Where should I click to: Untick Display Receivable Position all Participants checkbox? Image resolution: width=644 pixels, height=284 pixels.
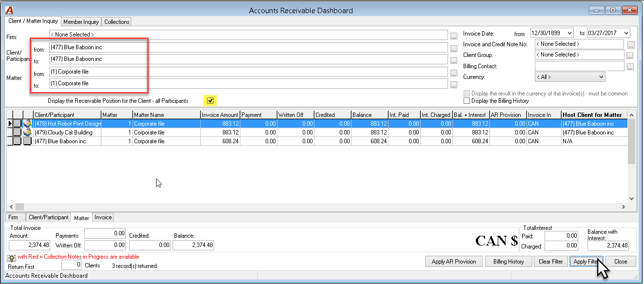coord(211,101)
